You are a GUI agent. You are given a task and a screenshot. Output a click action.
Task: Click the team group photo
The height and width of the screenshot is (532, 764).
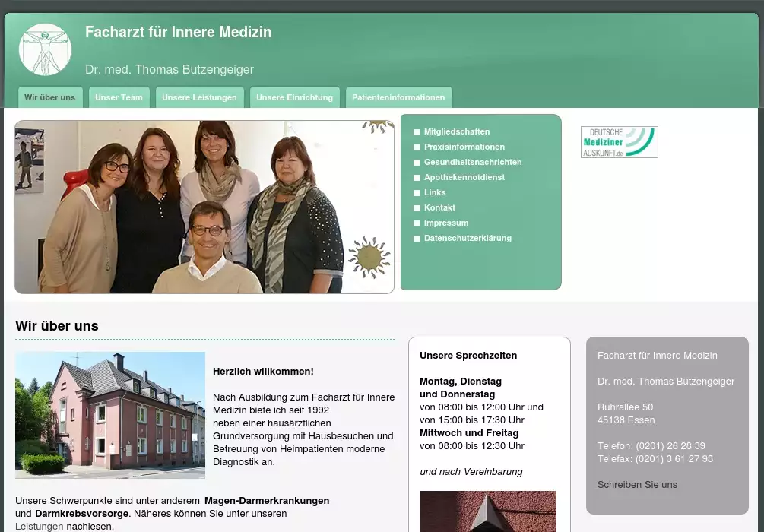pos(204,207)
